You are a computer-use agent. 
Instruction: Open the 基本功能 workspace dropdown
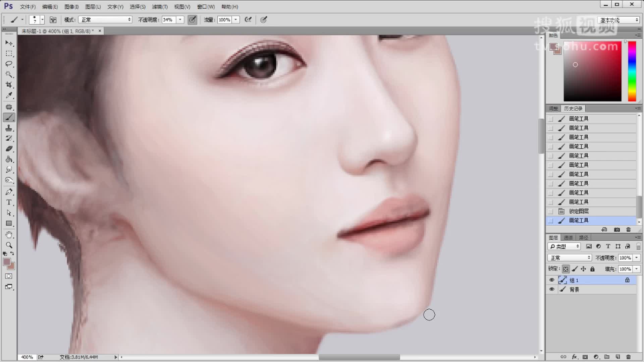619,20
